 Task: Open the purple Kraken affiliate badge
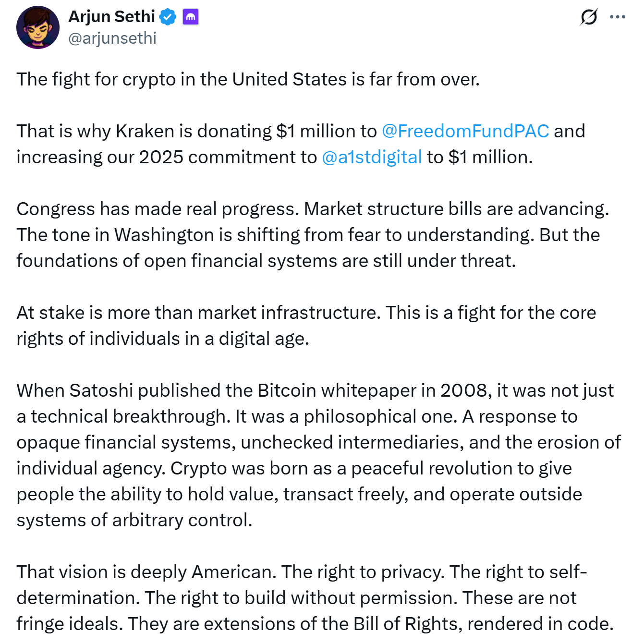pyautogui.click(x=191, y=17)
